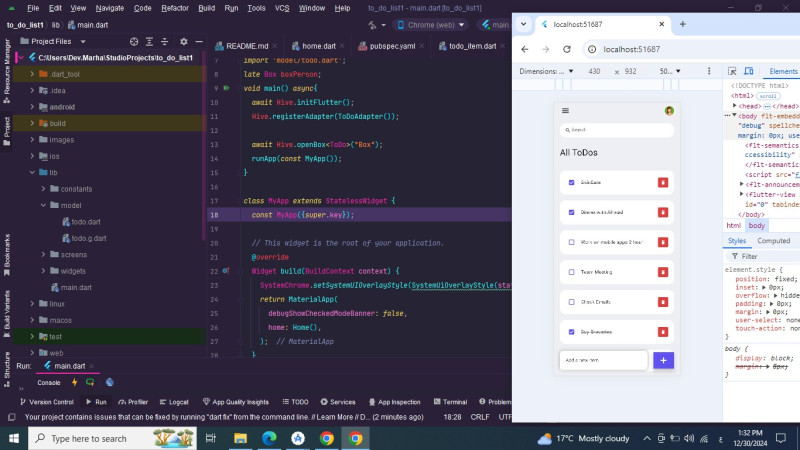Click the DevTools inspect element picker icon

pyautogui.click(x=732, y=72)
